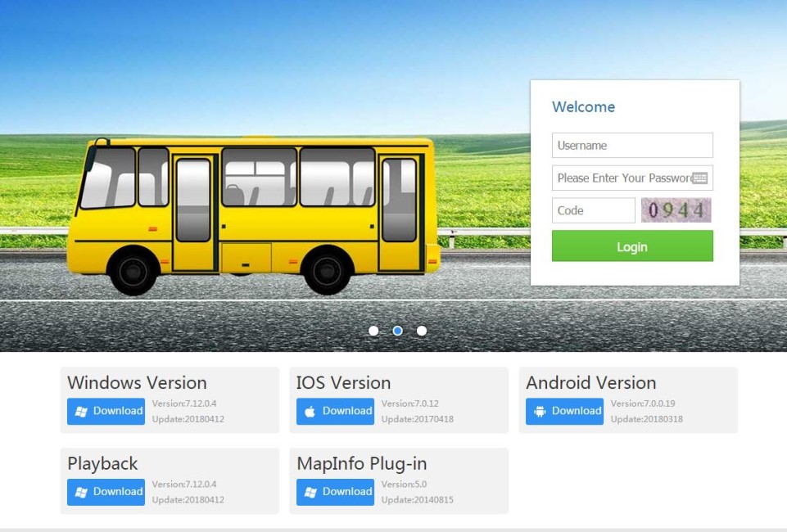Viewport: 787px width, 532px height.
Task: Select the first carousel slide dot
Action: [373, 331]
